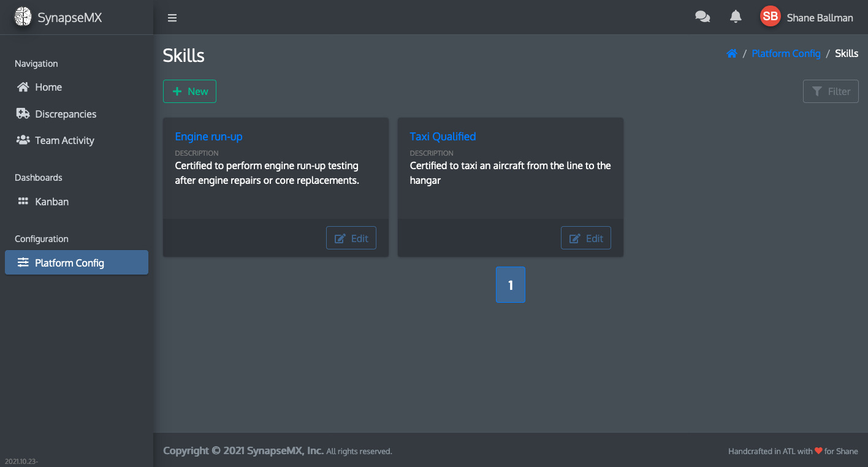
Task: Edit the Engine run-up skill
Action: pyautogui.click(x=351, y=238)
